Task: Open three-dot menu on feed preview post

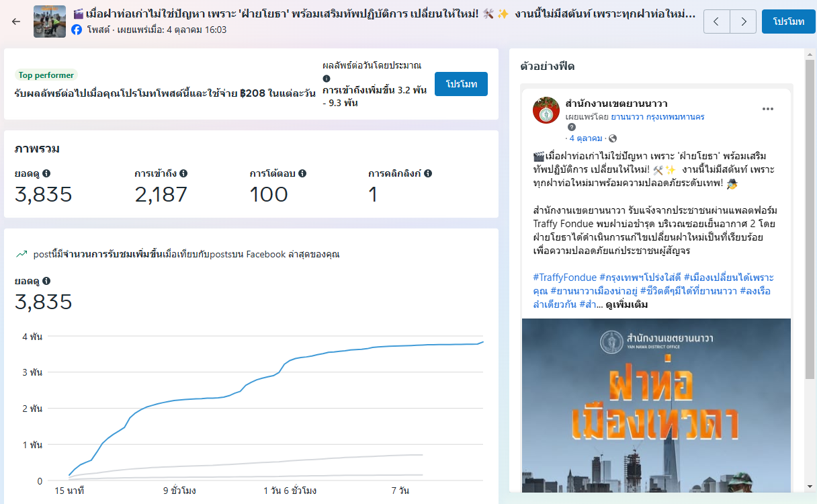Action: [768, 110]
